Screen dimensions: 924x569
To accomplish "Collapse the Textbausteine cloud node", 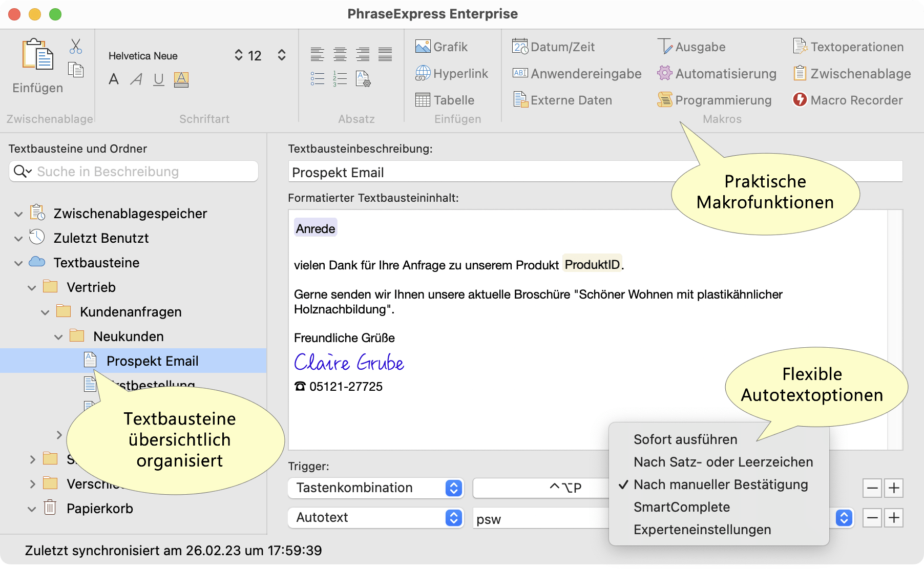I will pos(18,263).
